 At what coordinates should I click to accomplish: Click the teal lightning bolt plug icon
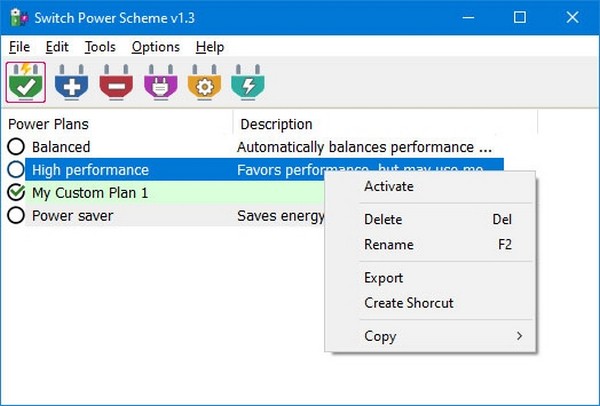pyautogui.click(x=248, y=84)
